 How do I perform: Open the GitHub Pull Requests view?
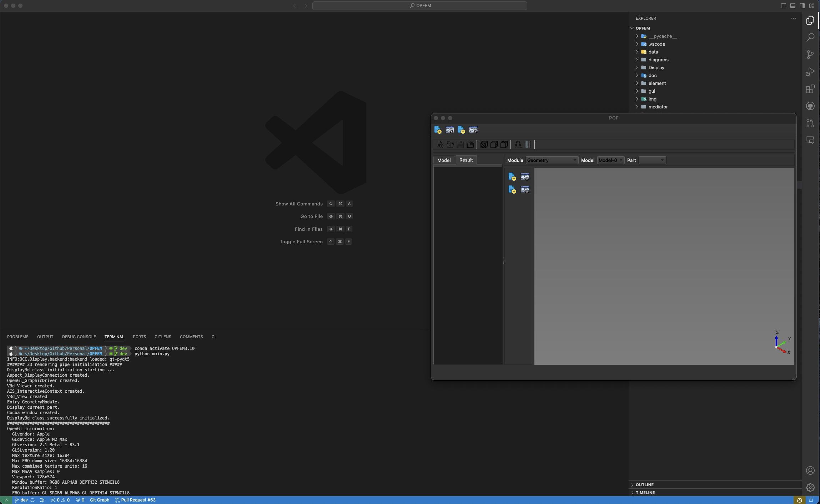810,123
